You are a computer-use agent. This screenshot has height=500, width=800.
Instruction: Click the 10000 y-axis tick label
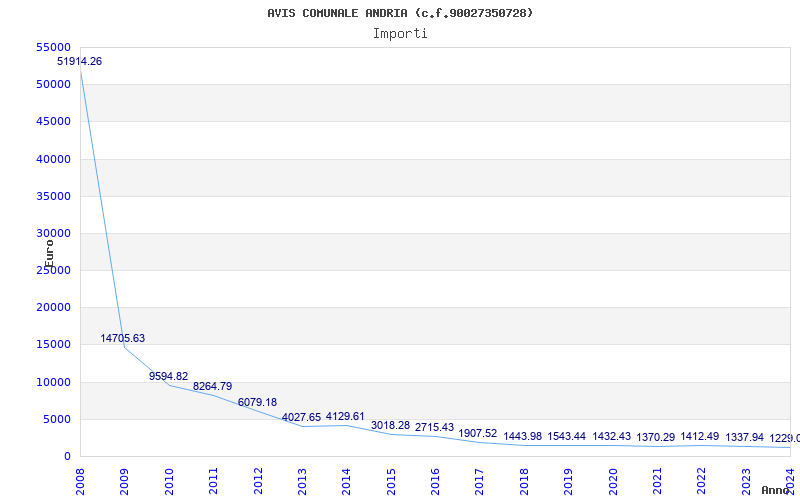tap(54, 382)
